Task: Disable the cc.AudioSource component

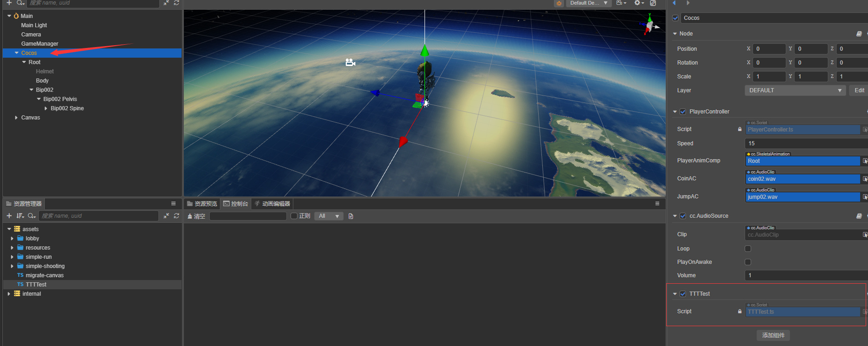Action: pyautogui.click(x=683, y=216)
